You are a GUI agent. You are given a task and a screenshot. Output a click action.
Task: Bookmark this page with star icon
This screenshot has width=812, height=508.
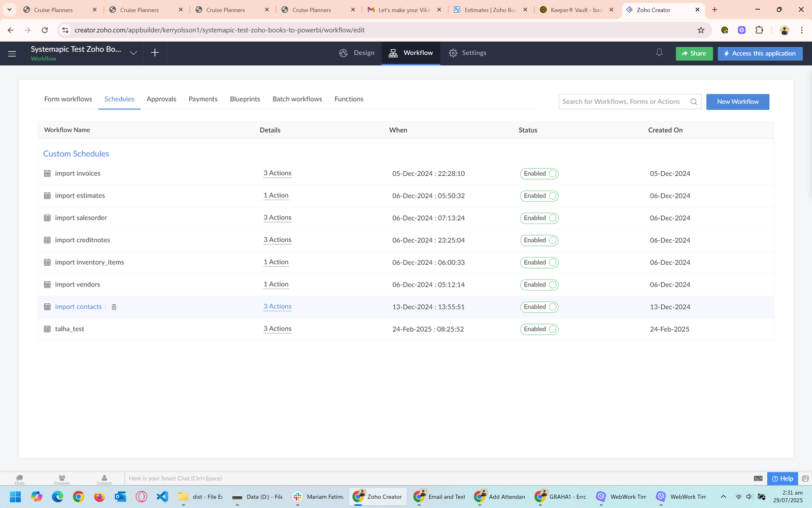pyautogui.click(x=701, y=30)
